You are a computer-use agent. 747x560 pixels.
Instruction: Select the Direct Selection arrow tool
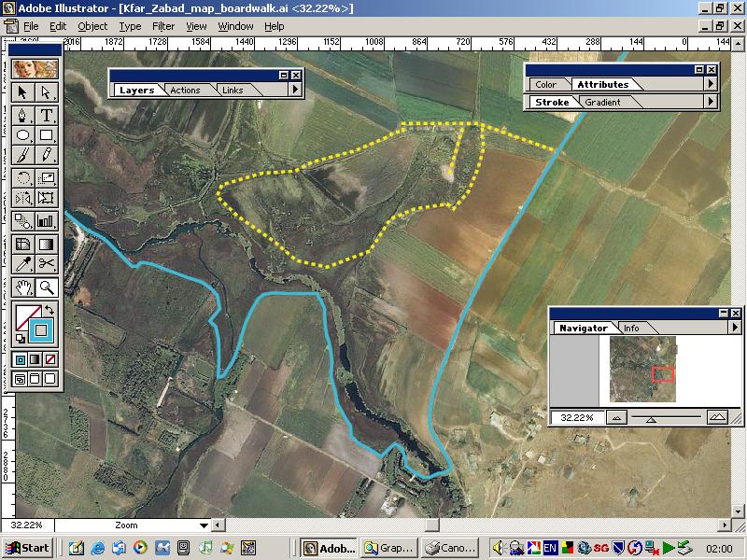tap(47, 92)
